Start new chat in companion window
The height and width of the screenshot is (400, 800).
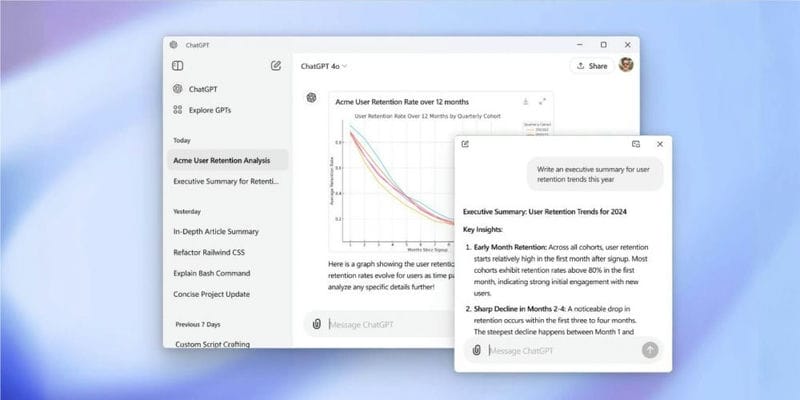click(465, 144)
